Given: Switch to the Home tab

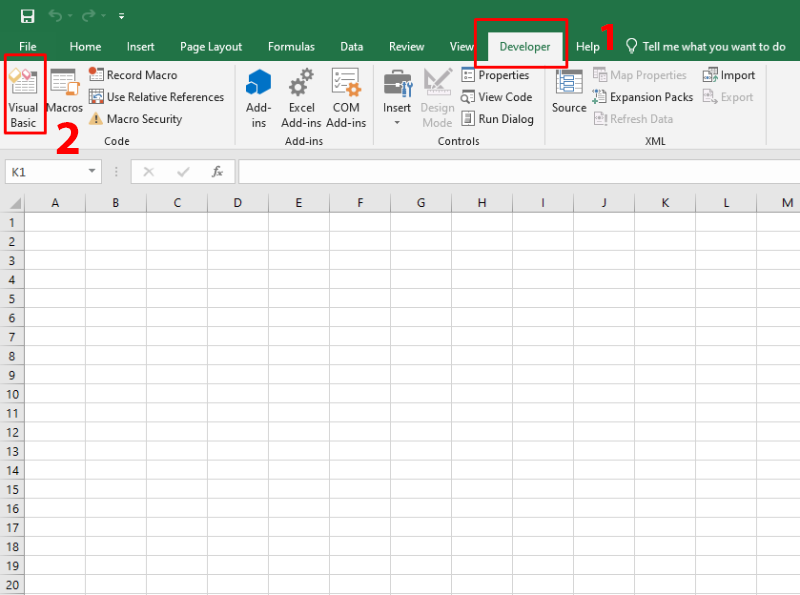Looking at the screenshot, I should pos(85,46).
